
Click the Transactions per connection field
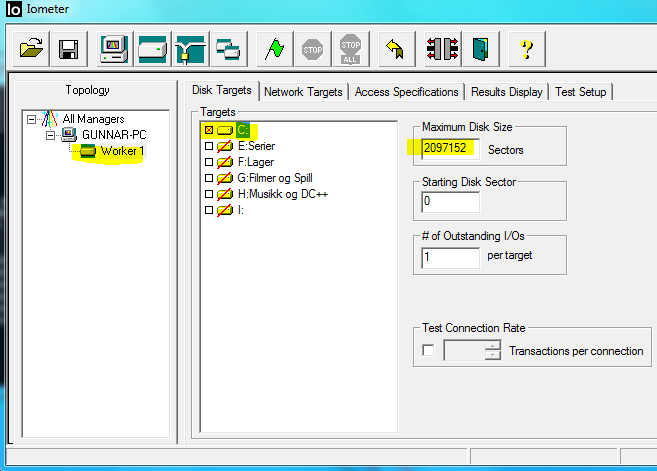(x=465, y=350)
